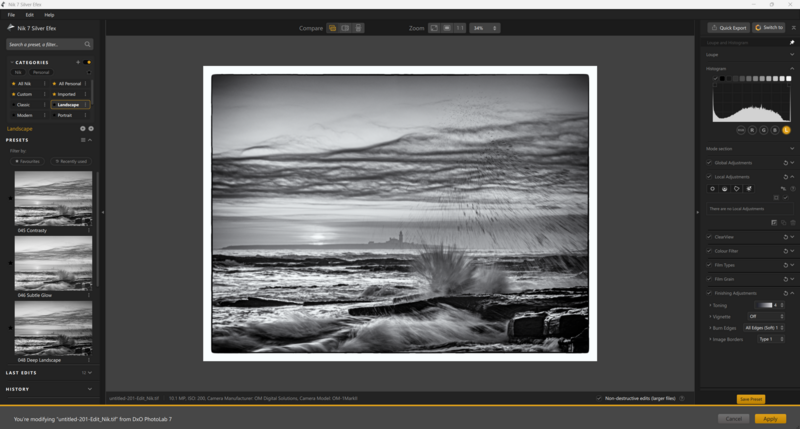Collapse the right panel with top-corner icon

pyautogui.click(x=793, y=28)
